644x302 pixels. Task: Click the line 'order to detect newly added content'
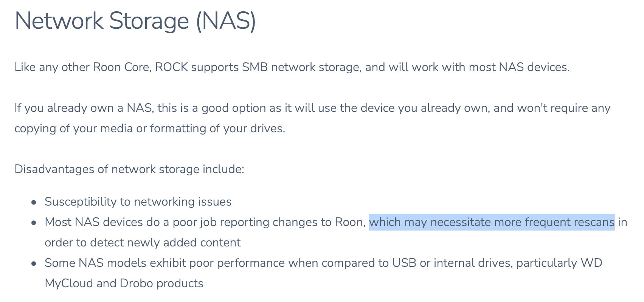coord(143,243)
